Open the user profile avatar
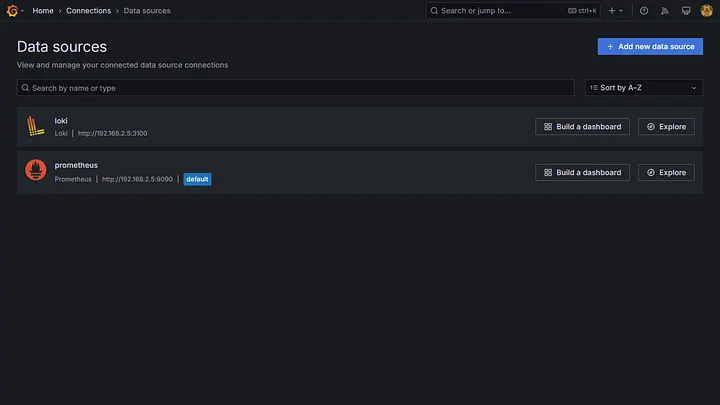This screenshot has height=405, width=720. (x=707, y=11)
